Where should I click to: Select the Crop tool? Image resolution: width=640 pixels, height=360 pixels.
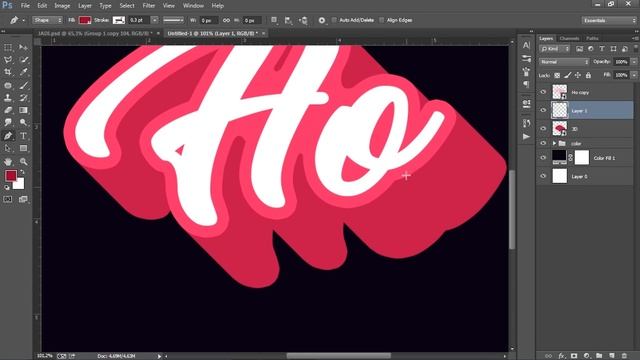pos(8,72)
